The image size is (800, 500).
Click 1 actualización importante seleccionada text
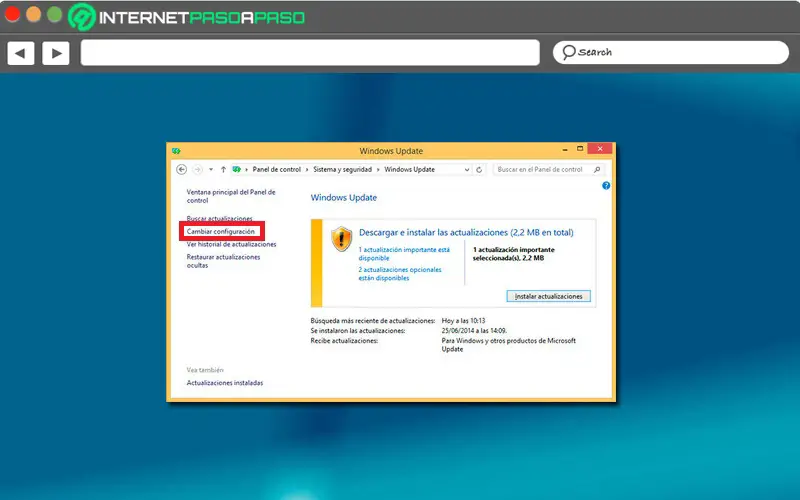pos(513,254)
